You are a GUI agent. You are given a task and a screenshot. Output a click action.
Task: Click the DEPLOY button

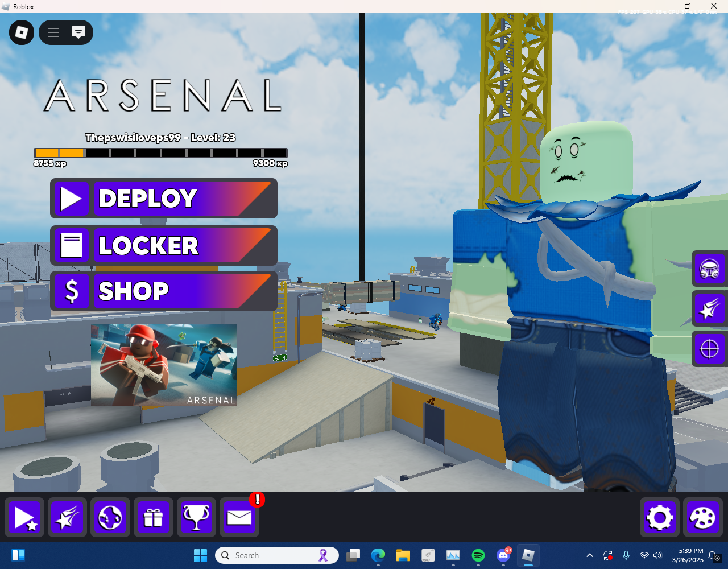164,199
